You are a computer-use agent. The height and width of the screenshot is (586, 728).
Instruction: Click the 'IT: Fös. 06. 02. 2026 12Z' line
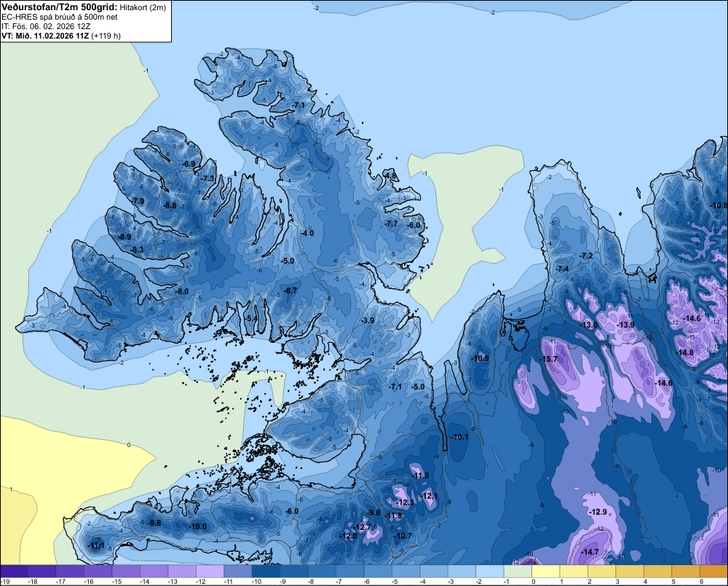tap(46, 26)
